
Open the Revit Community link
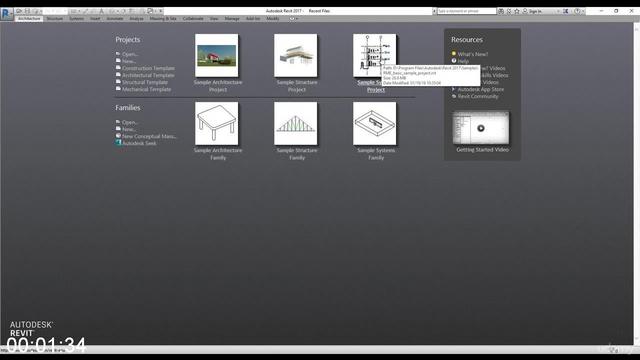[x=478, y=96]
